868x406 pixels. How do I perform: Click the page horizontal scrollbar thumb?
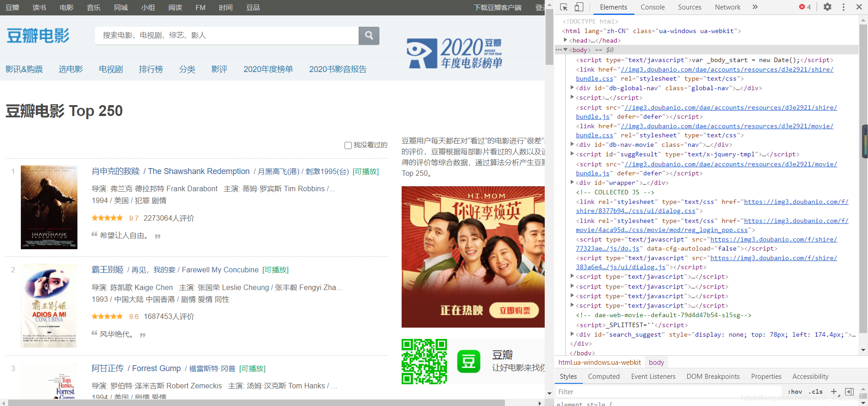[x=256, y=403]
